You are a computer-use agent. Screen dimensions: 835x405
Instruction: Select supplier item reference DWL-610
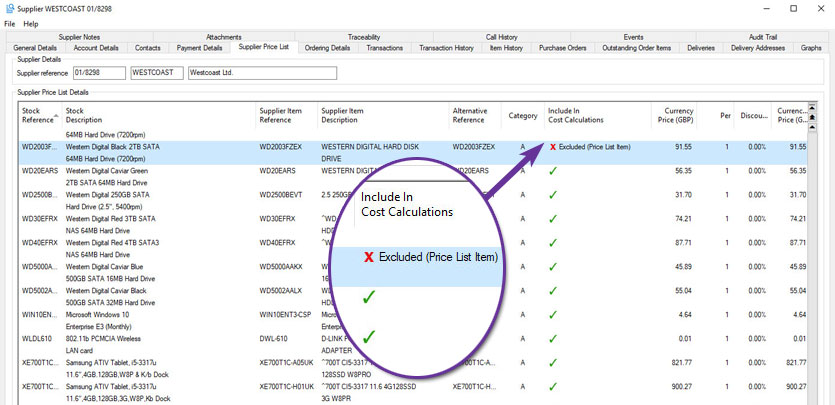point(272,338)
